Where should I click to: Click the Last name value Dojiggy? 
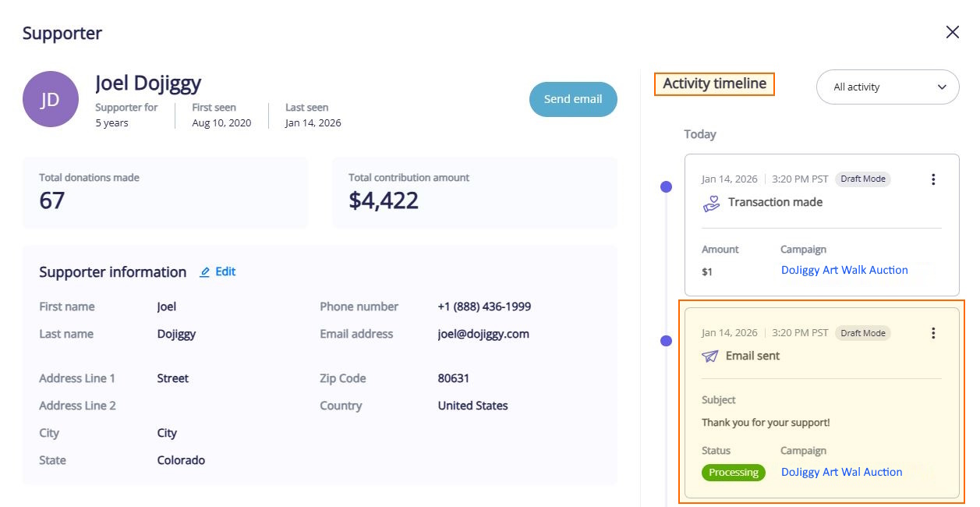click(x=176, y=334)
